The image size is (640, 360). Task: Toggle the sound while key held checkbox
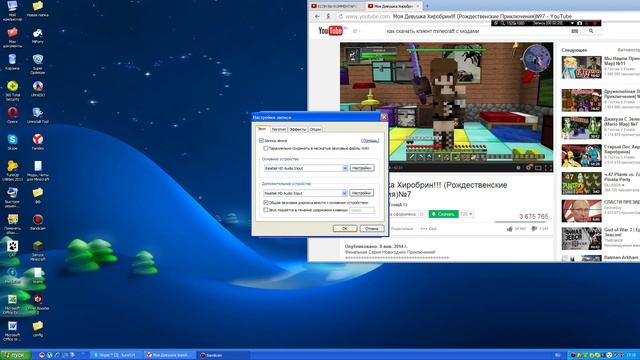click(x=265, y=210)
